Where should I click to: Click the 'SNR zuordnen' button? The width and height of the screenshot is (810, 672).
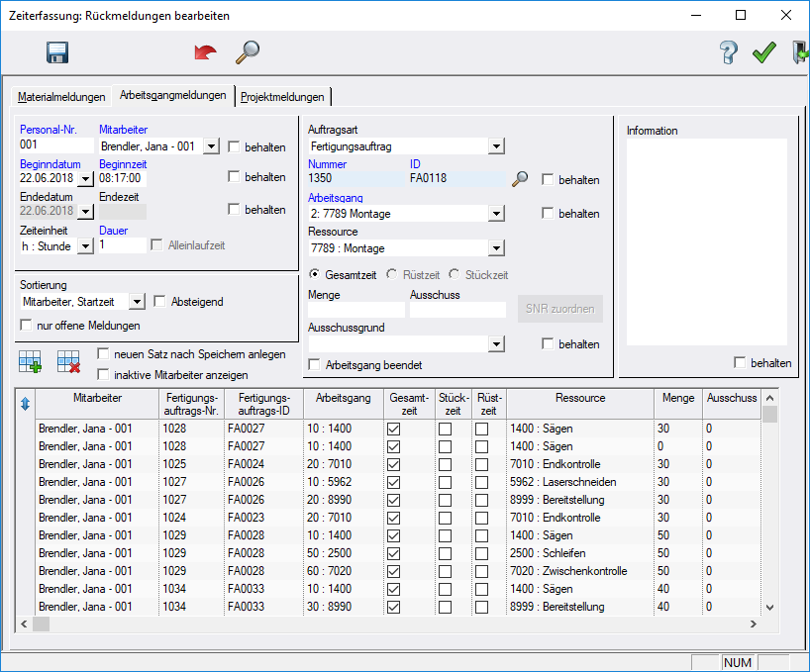point(559,309)
